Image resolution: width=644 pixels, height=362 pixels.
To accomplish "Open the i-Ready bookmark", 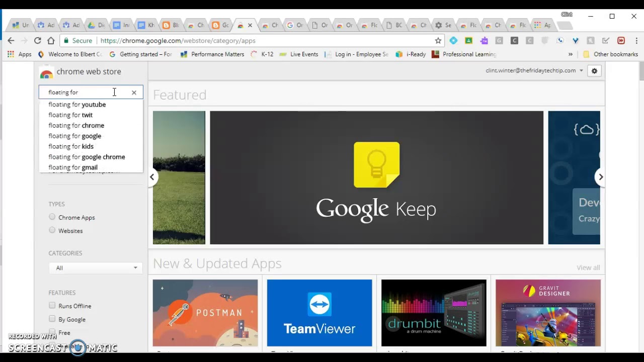I will click(x=411, y=54).
